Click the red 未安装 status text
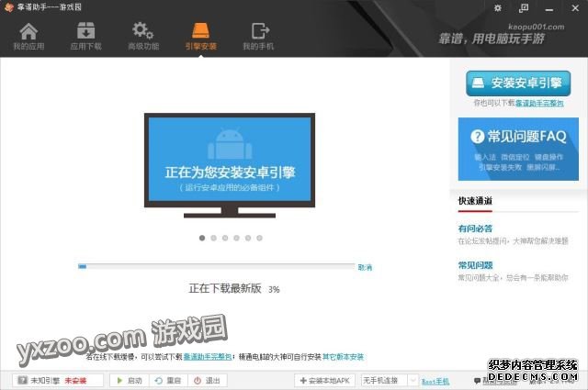The image size is (588, 390). pyautogui.click(x=75, y=381)
